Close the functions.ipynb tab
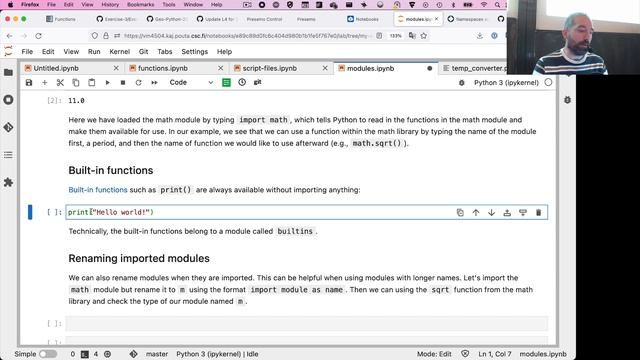The height and width of the screenshot is (360, 640). (220, 68)
